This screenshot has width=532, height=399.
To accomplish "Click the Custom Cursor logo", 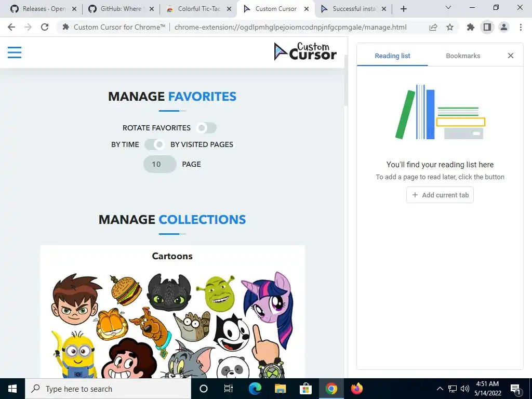I will [x=305, y=51].
